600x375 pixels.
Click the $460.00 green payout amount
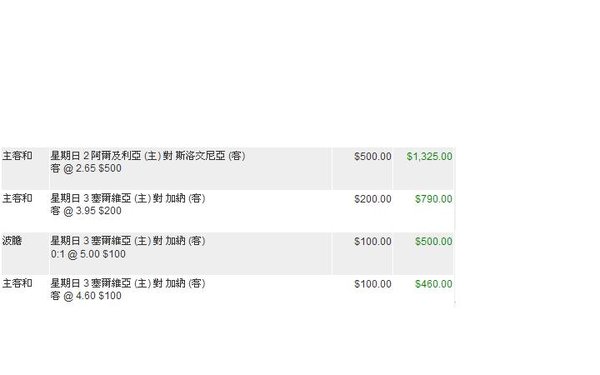pos(434,284)
